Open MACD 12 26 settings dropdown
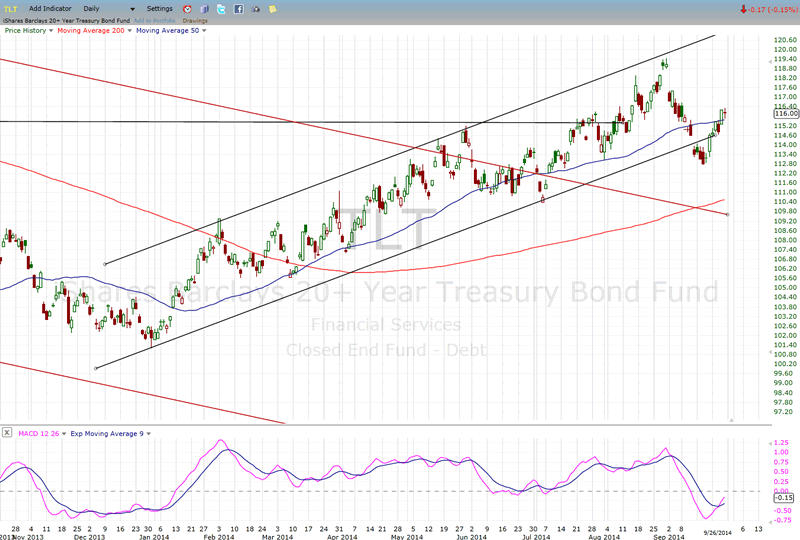This screenshot has height=540, width=800. (63, 432)
